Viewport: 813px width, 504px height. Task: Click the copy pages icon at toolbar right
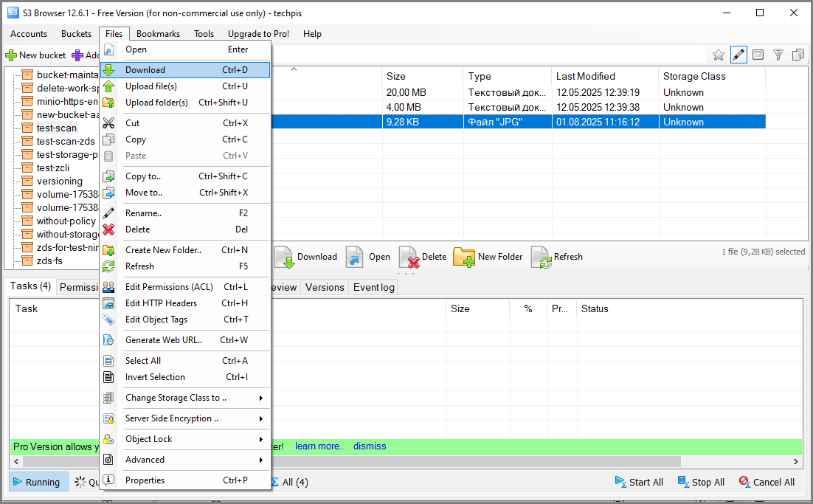[x=798, y=55]
